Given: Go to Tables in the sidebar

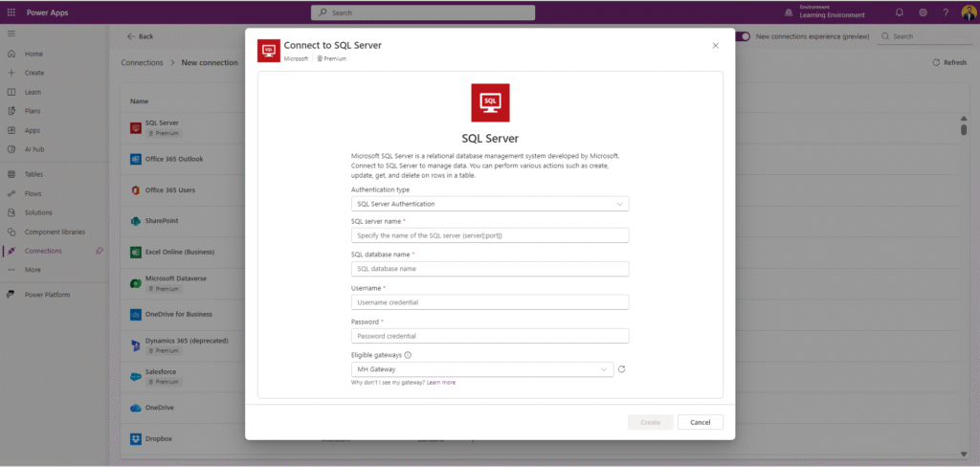Looking at the screenshot, I should pos(33,174).
